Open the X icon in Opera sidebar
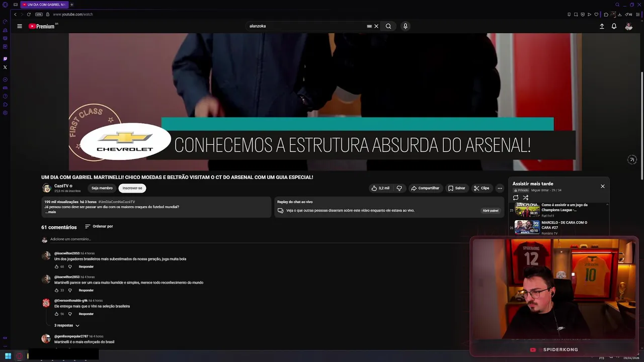 click(x=5, y=67)
